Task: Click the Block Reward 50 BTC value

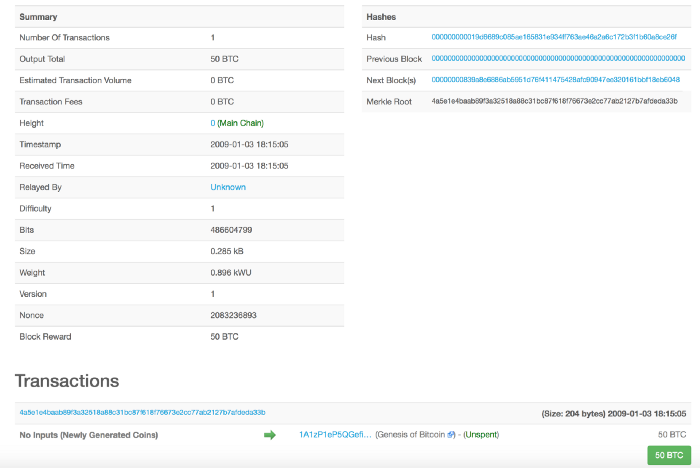Action: (x=225, y=337)
